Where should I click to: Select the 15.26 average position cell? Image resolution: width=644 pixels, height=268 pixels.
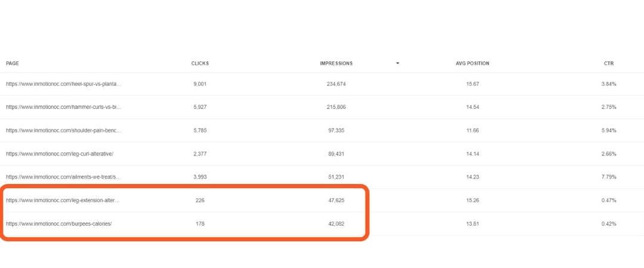(472, 201)
